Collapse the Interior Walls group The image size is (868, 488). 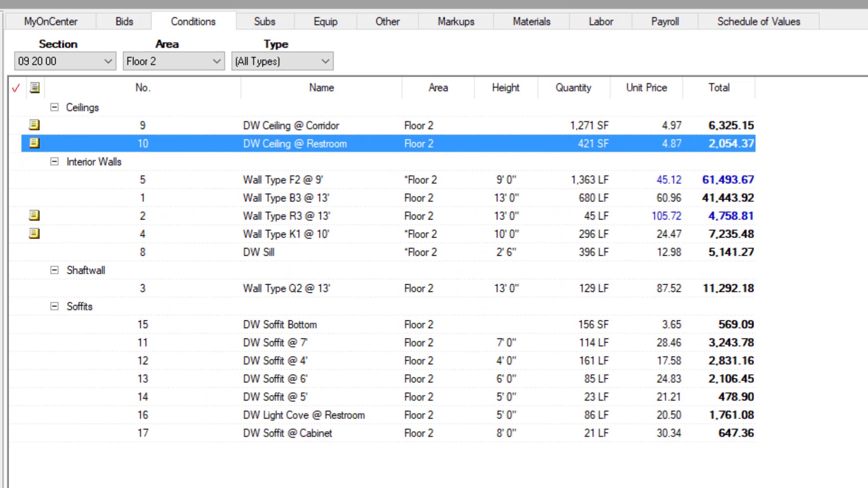[54, 162]
